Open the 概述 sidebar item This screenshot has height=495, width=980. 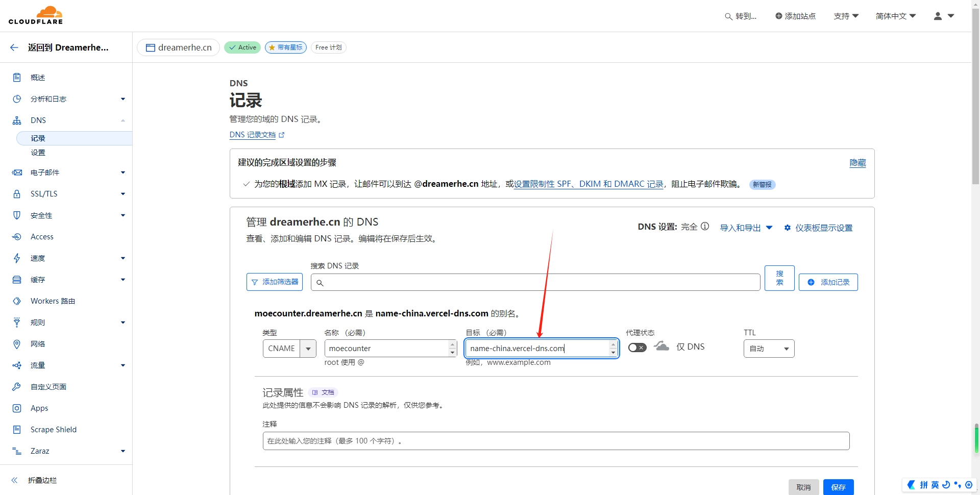tap(38, 78)
